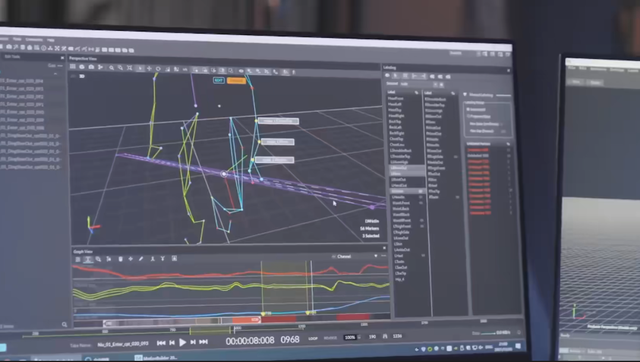Select HeadFront in the Label list
The width and height of the screenshot is (640, 362).
click(x=396, y=98)
